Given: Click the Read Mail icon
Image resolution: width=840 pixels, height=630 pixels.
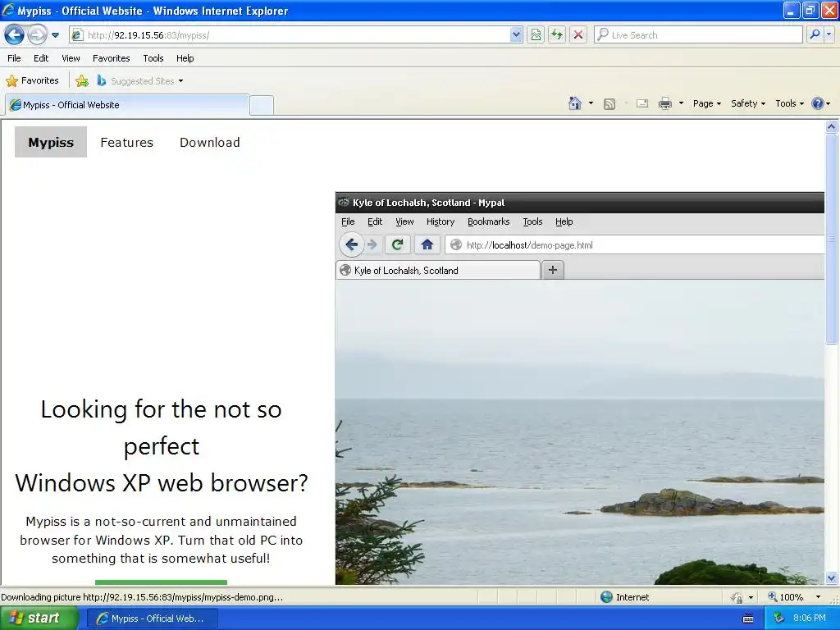Looking at the screenshot, I should 642,103.
